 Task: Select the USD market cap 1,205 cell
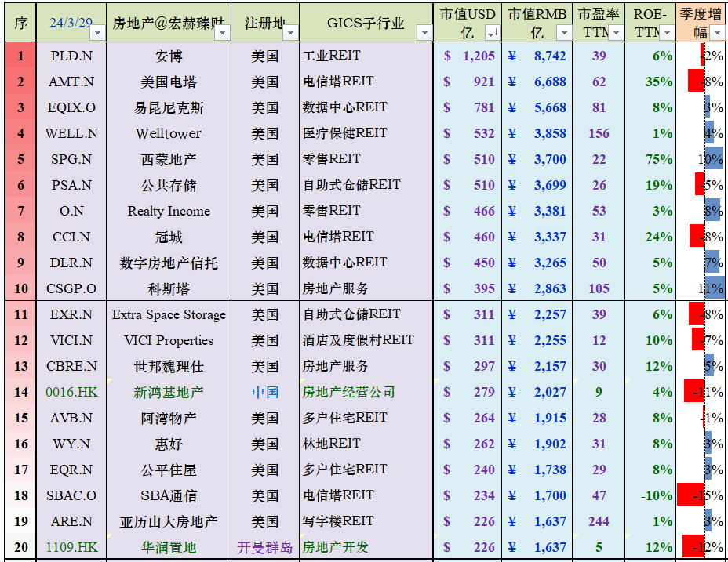coord(468,56)
